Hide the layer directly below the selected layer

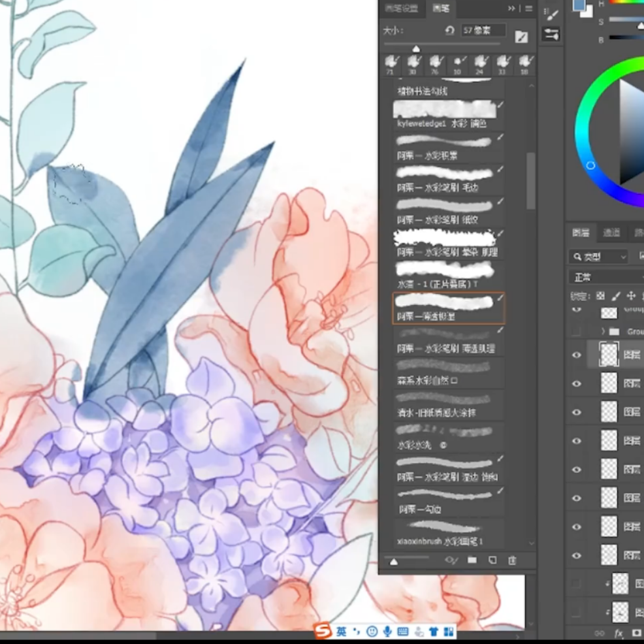click(x=577, y=383)
